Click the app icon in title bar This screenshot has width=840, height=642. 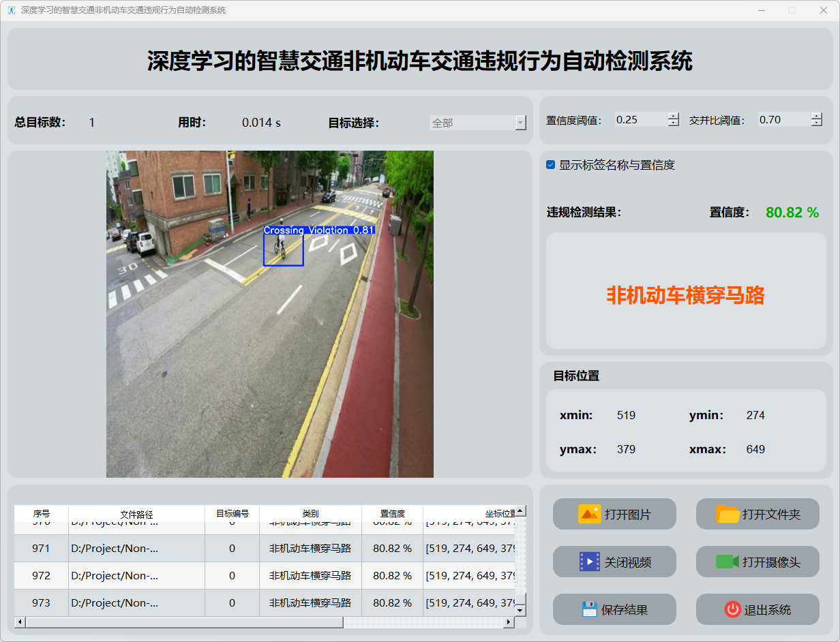tap(12, 10)
